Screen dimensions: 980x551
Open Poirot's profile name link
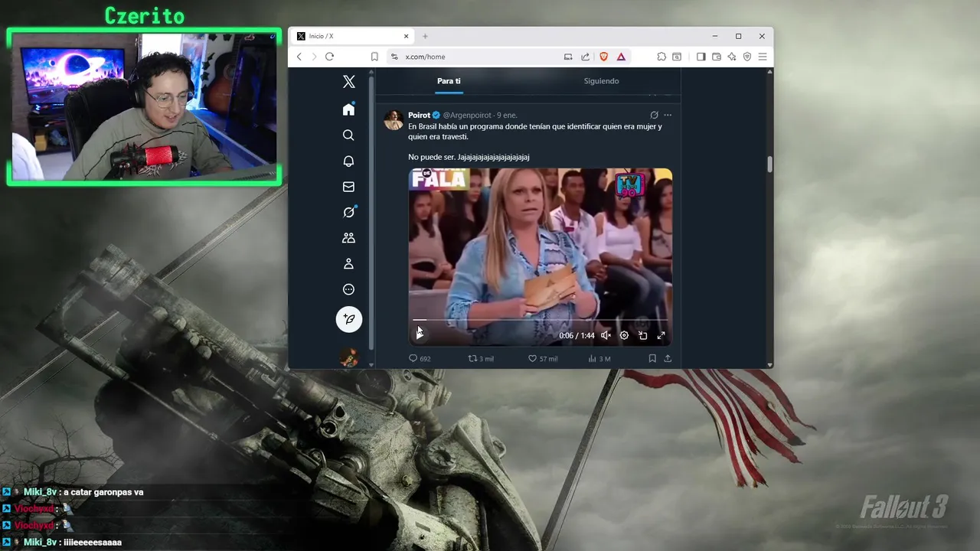click(419, 116)
